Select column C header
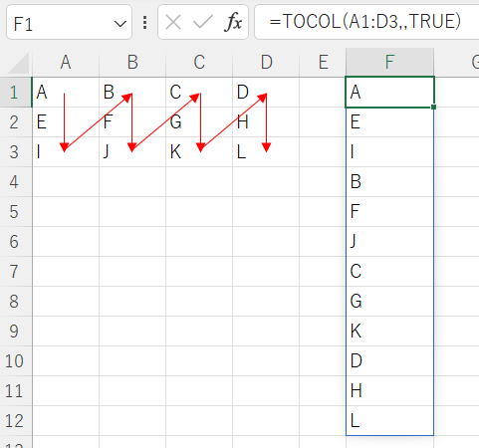 (199, 62)
